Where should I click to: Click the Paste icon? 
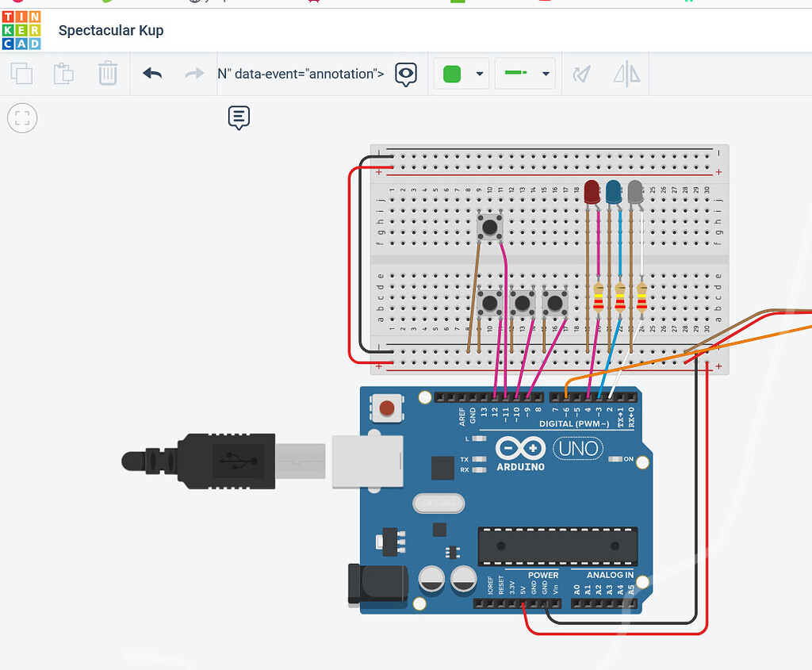click(63, 73)
